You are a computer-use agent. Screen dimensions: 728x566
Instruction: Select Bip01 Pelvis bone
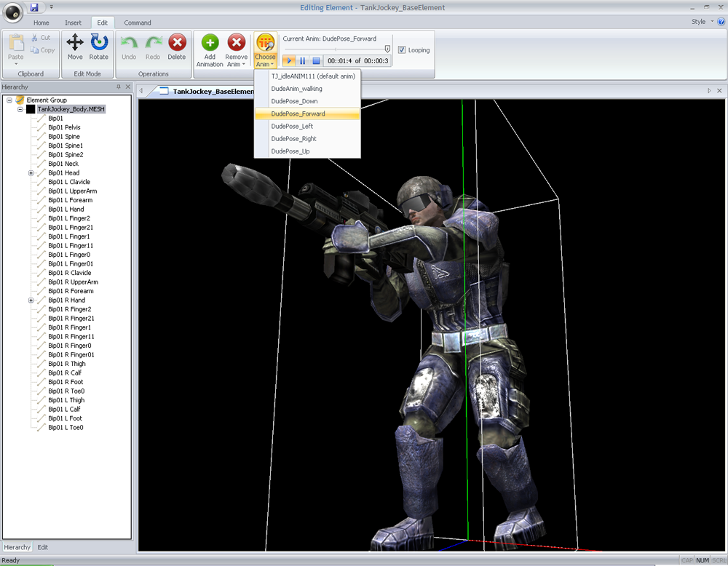(x=64, y=127)
